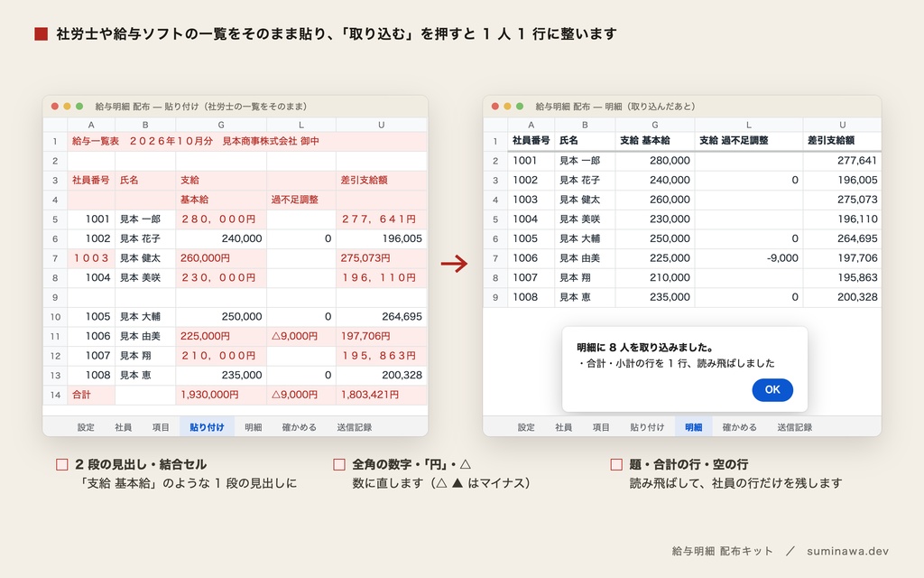Open 送信記録 tab in the 貼り付け window
Image resolution: width=924 pixels, height=578 pixels.
tap(354, 427)
